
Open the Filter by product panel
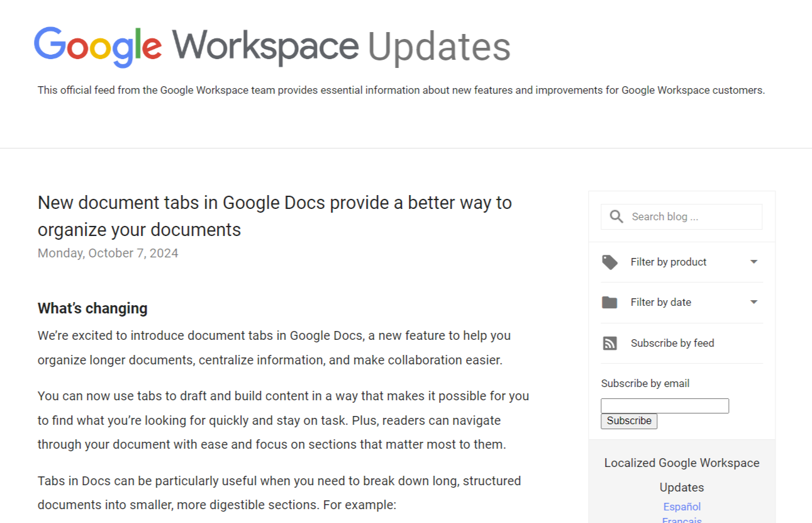point(669,262)
